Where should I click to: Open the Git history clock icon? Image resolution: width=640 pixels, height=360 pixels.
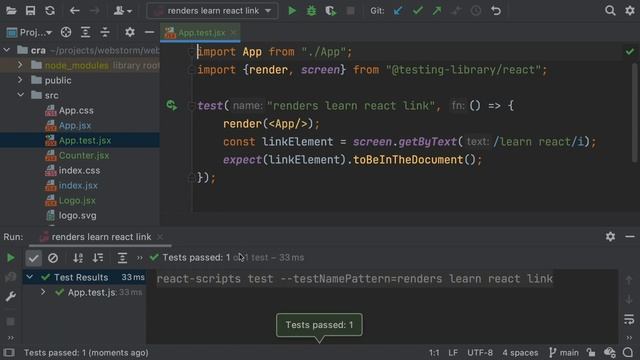(476, 11)
